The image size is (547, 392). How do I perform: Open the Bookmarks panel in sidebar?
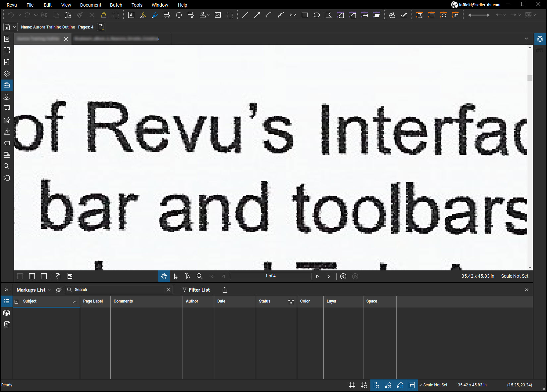[x=7, y=62]
